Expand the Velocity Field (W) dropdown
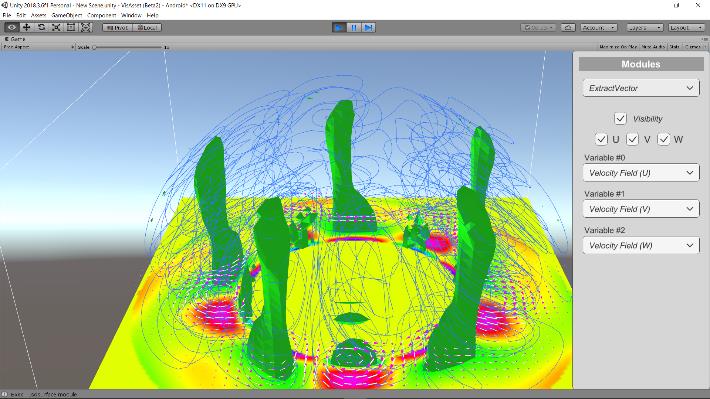 [x=641, y=245]
